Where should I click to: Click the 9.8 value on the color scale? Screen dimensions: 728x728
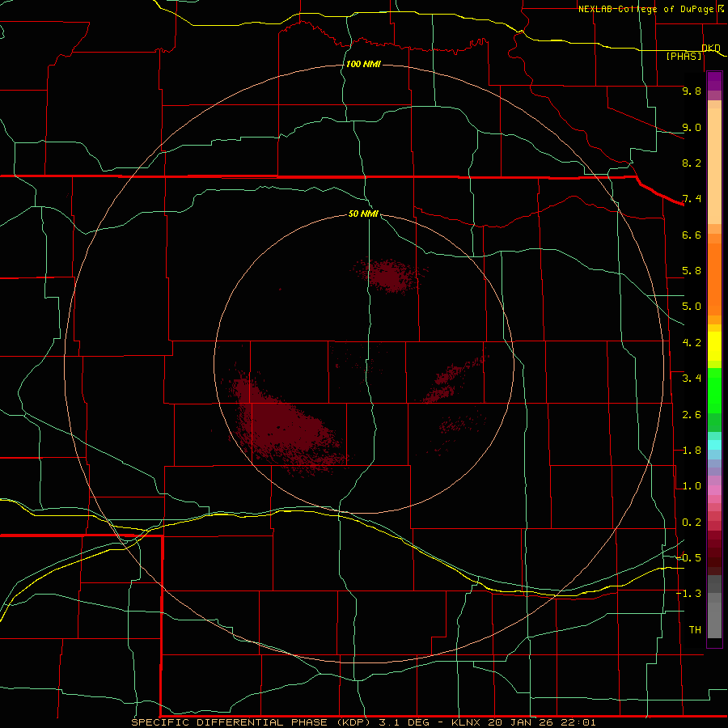(692, 91)
